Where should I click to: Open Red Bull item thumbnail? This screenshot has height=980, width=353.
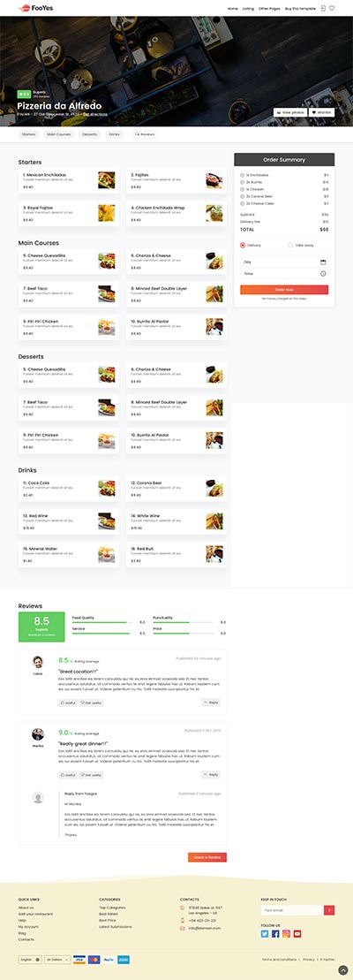pos(214,554)
